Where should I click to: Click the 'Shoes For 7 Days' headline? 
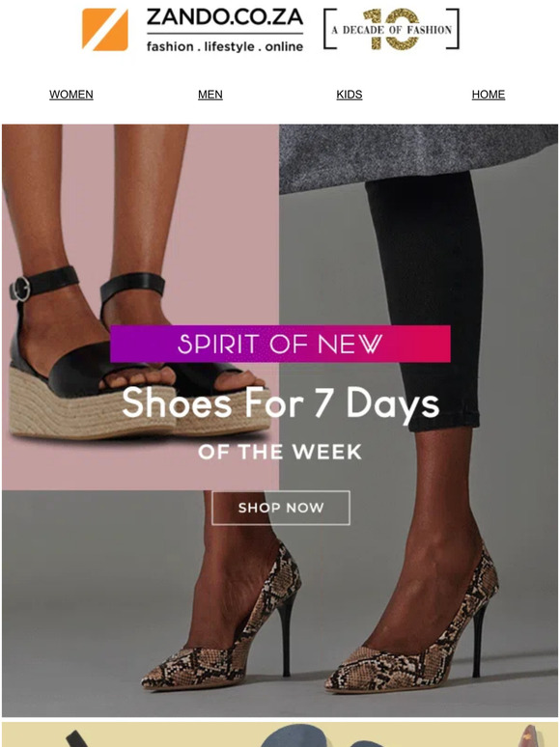pos(280,403)
